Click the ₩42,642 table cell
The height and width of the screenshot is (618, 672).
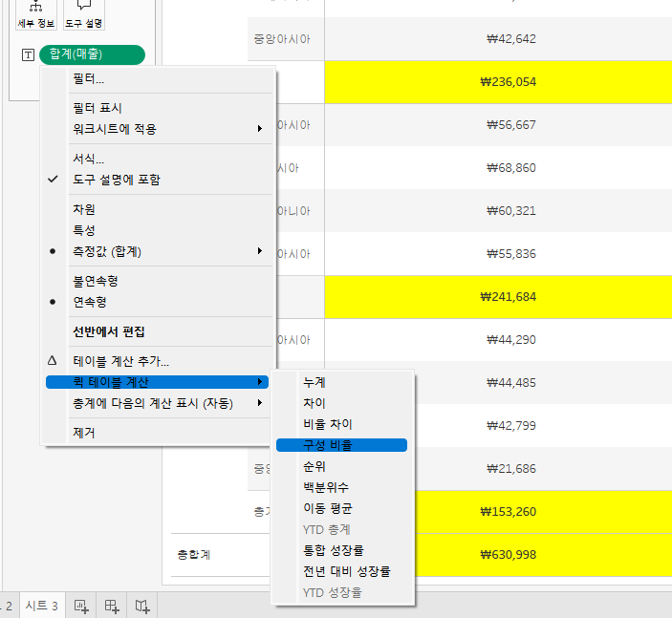(498, 39)
